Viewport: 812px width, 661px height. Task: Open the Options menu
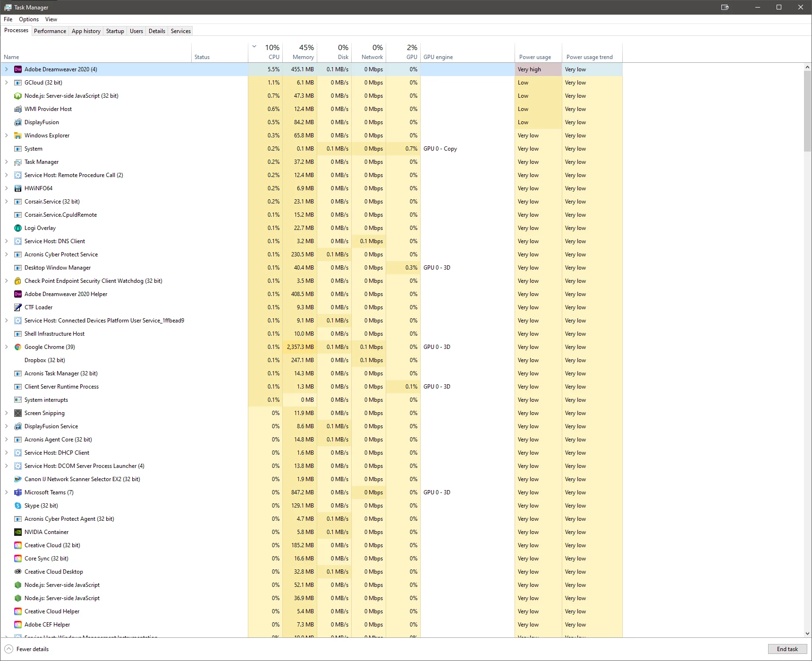tap(29, 19)
